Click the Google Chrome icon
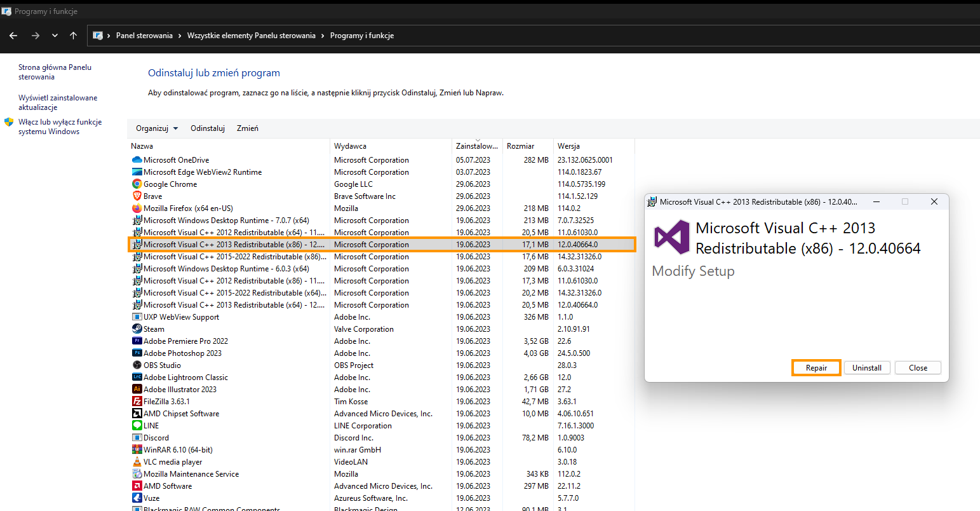This screenshot has width=980, height=511. coord(137,184)
